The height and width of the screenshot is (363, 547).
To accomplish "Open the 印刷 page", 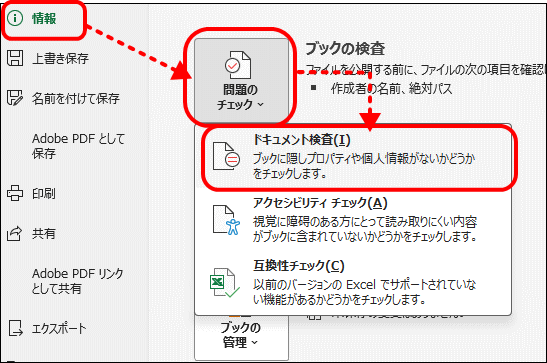I will (x=44, y=194).
